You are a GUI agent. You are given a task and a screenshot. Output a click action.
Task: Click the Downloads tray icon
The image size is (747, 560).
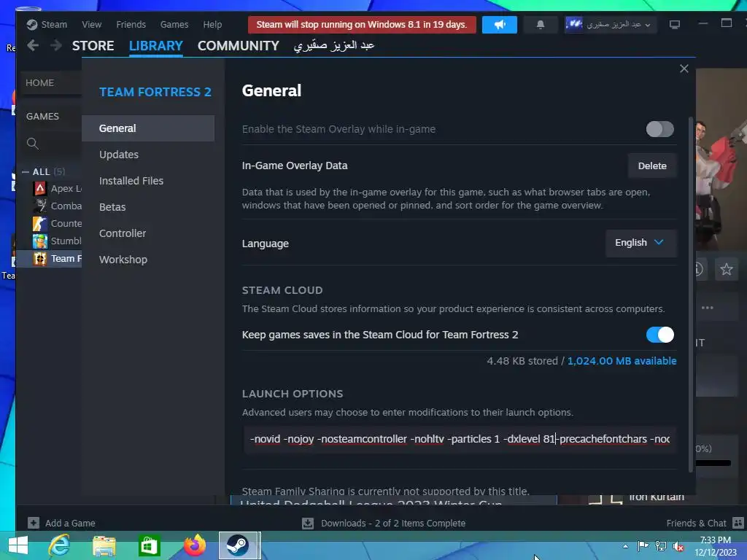(308, 523)
